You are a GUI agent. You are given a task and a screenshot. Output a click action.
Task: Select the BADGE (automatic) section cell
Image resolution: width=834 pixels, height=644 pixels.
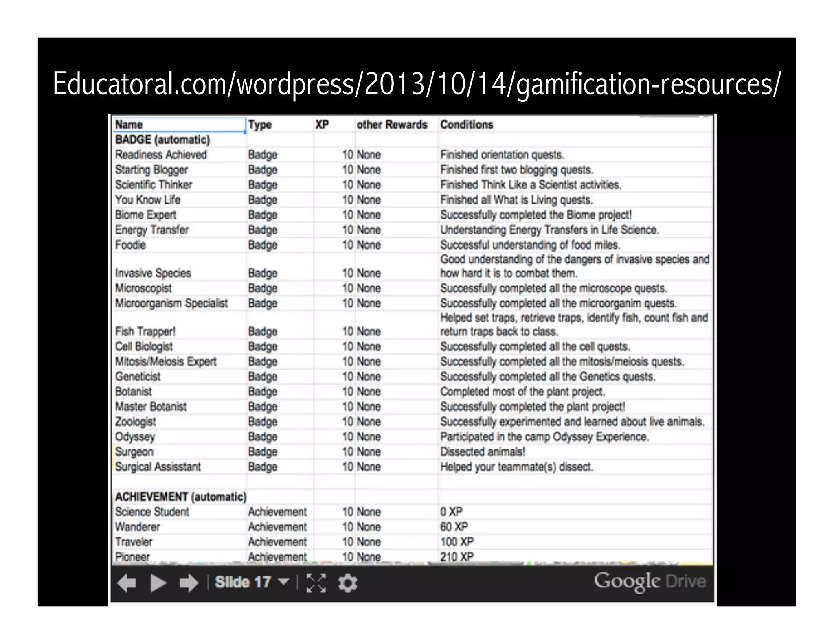tap(162, 140)
